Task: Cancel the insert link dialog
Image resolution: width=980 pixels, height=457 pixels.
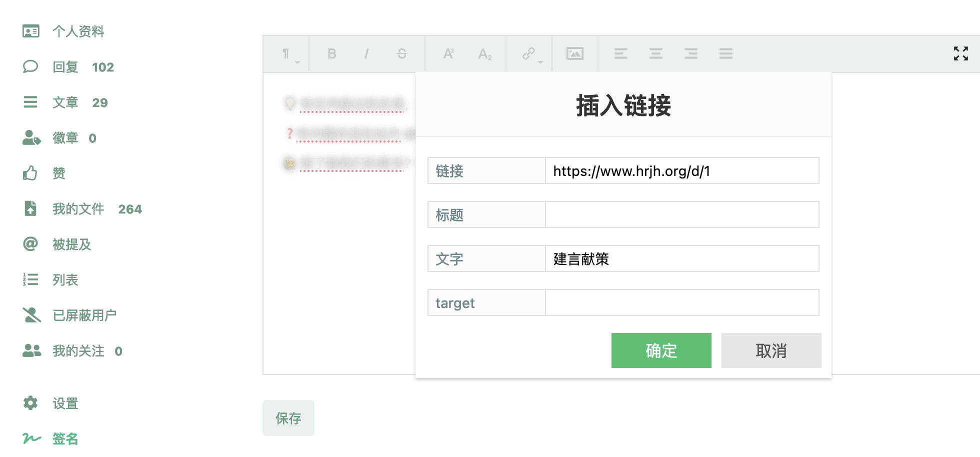Action: 770,350
